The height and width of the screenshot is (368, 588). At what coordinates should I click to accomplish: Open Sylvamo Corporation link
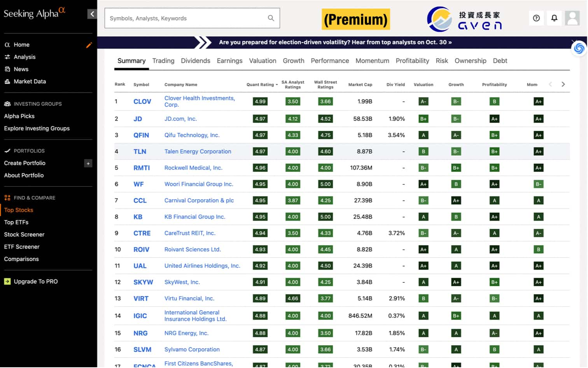192,350
